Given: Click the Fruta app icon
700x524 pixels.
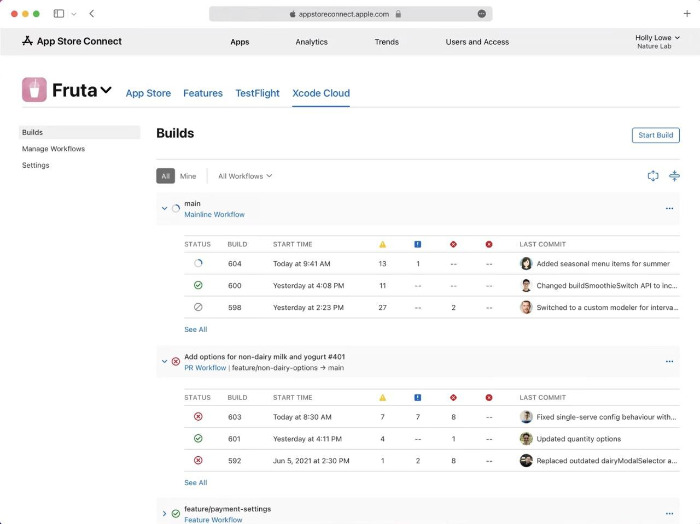Looking at the screenshot, I should tap(34, 90).
